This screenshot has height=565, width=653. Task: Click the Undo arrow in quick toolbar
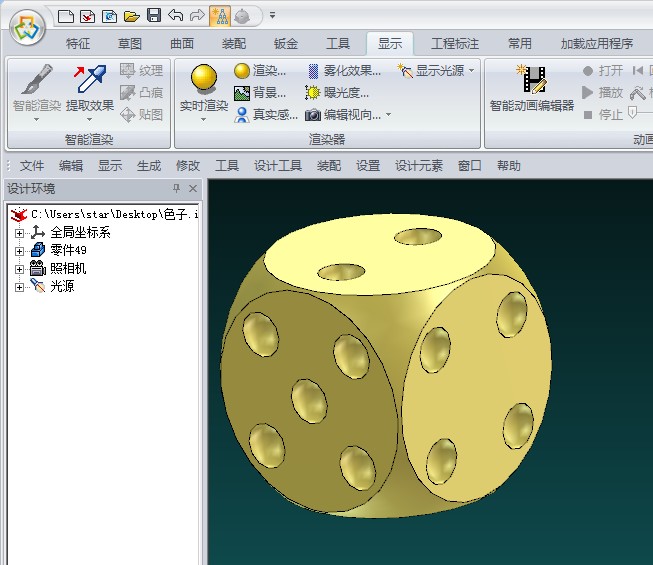tap(175, 15)
